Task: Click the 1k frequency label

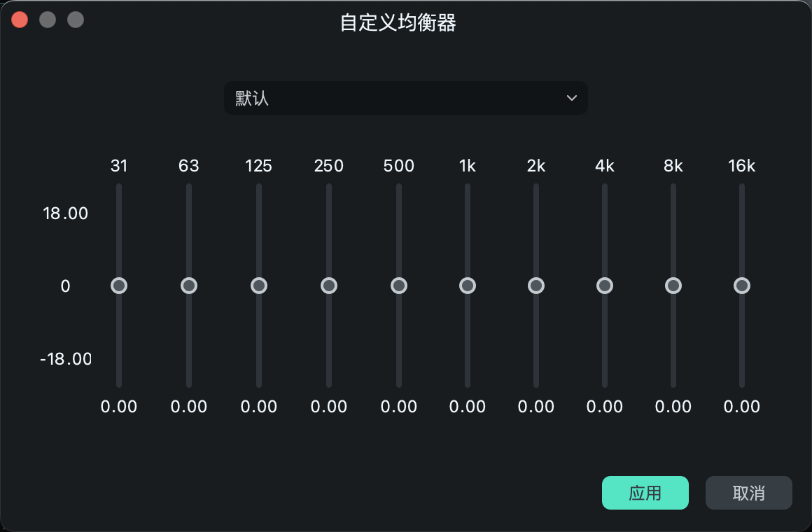Action: (x=467, y=166)
